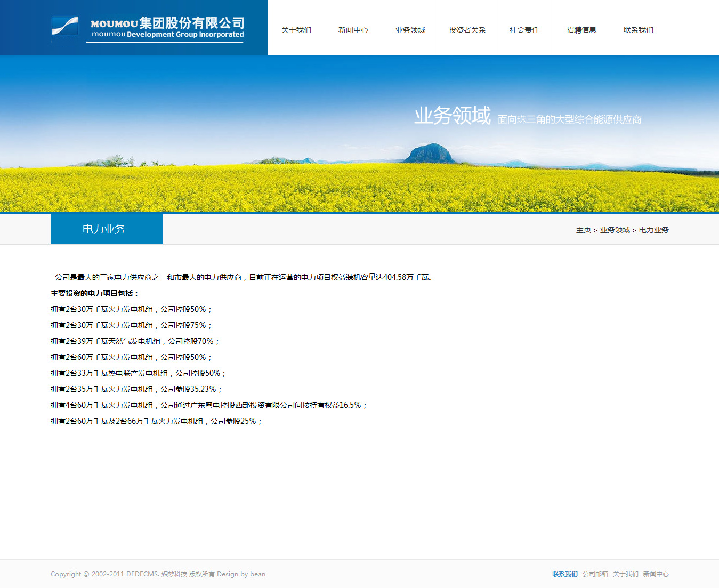Viewport: 719px width, 588px height.
Task: Go to 投资者关系 in the top navigation
Action: click(x=467, y=30)
